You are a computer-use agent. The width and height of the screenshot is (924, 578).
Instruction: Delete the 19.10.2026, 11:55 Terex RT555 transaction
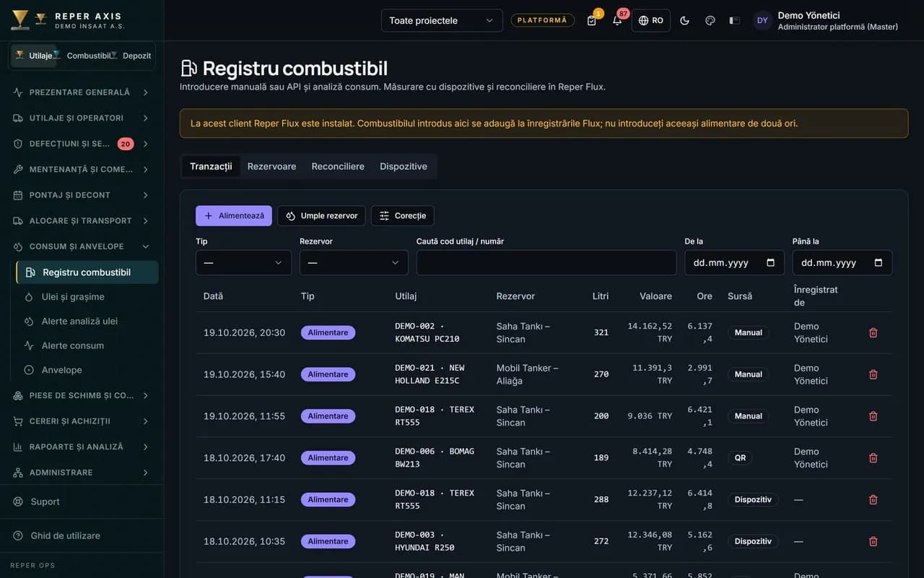[873, 416]
